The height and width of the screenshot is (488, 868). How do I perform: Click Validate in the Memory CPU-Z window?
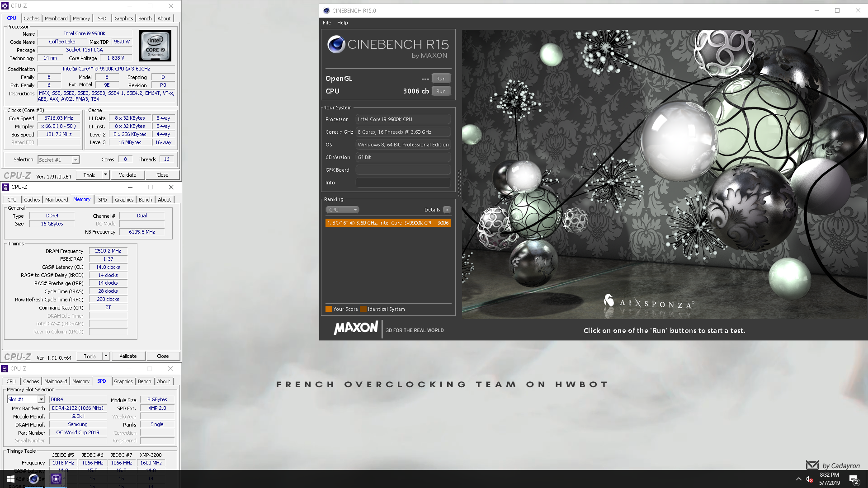(128, 356)
